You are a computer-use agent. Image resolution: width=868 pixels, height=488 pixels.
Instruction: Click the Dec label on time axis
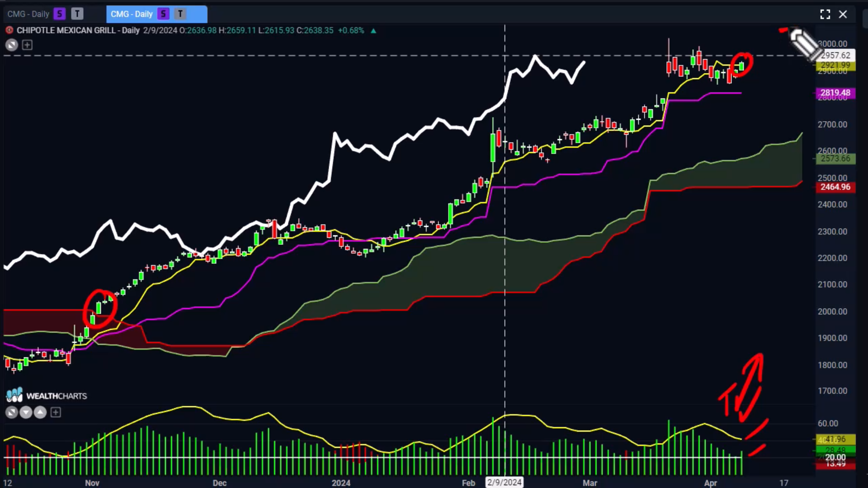click(x=220, y=483)
